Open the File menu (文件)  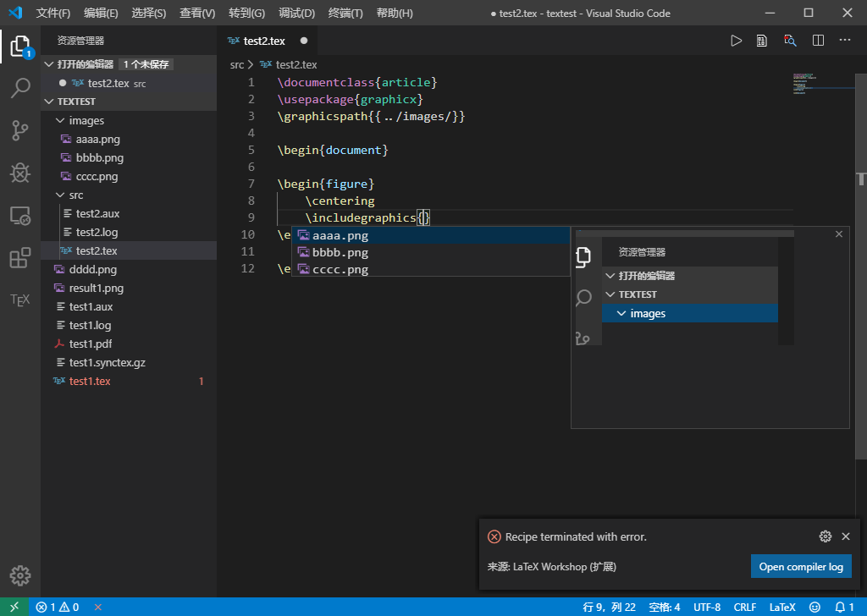(53, 13)
